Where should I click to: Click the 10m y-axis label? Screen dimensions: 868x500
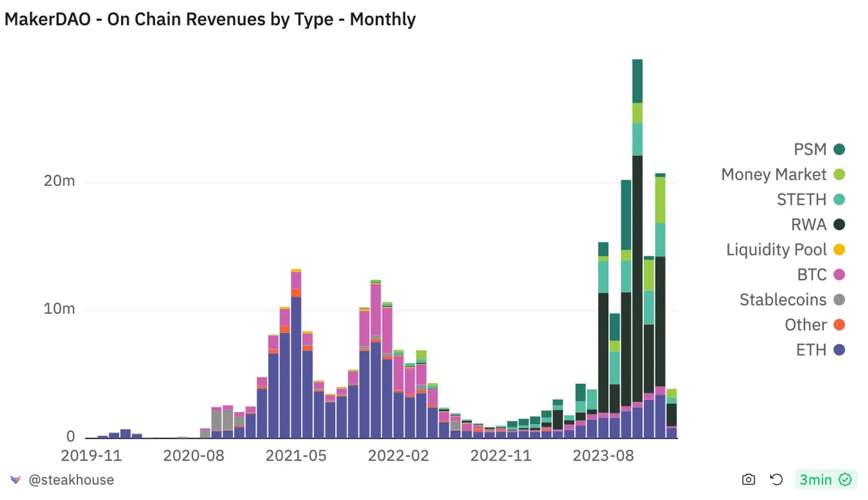59,309
